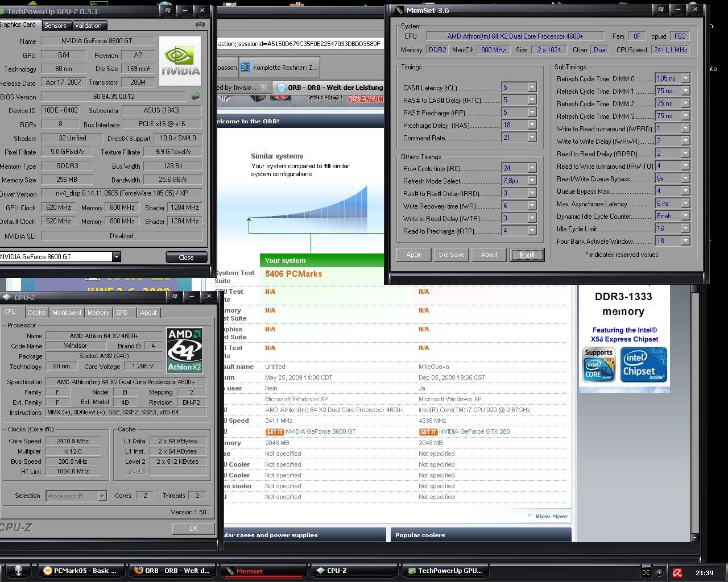
Task: Click the Avira umbrella tray icon
Action: click(677, 572)
